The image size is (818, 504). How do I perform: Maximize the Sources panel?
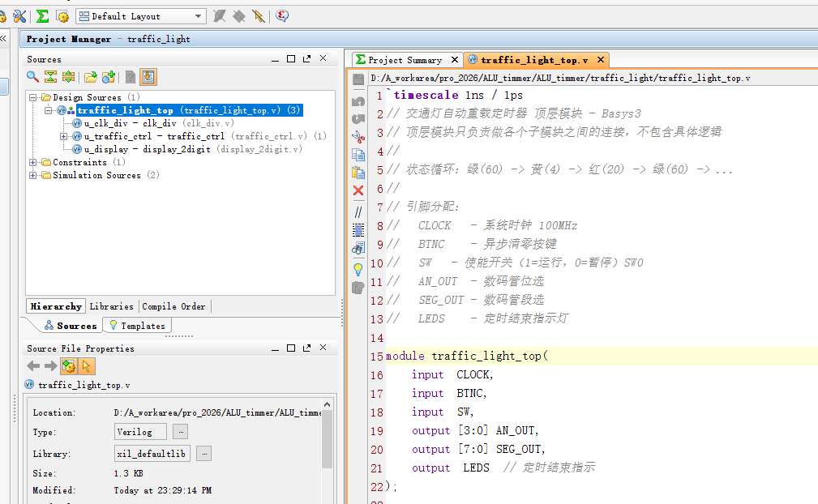click(x=291, y=59)
